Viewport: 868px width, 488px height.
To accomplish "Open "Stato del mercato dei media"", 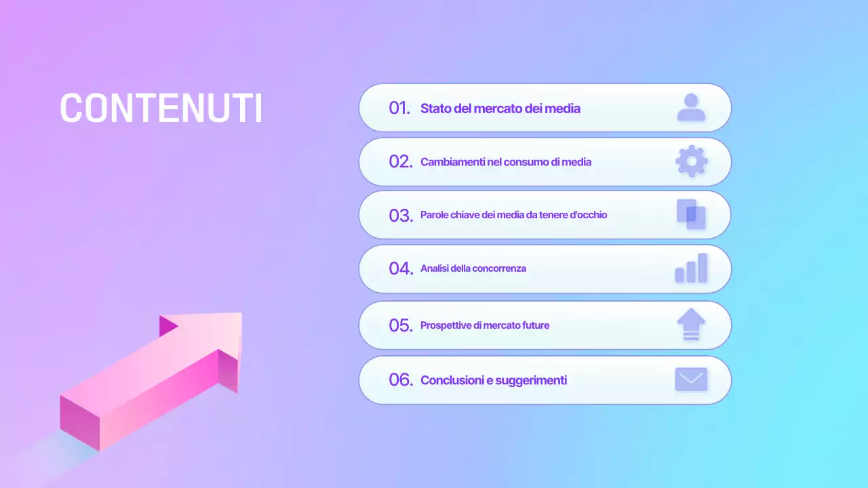I will pyautogui.click(x=500, y=108).
